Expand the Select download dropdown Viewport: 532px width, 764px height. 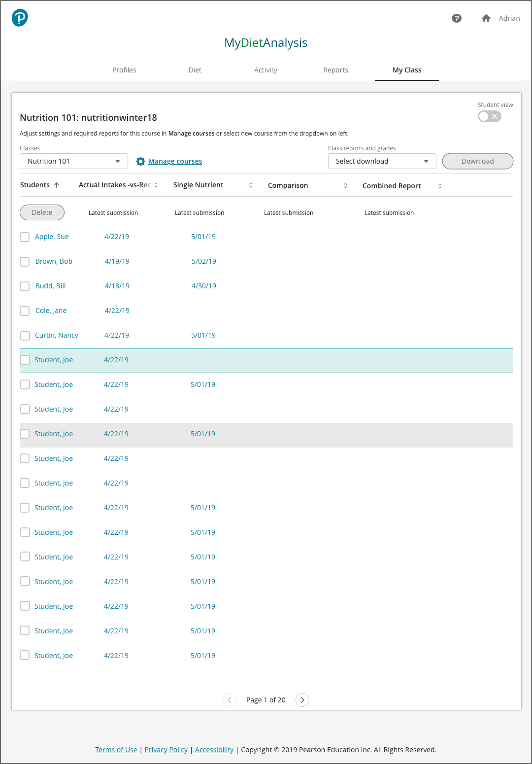coord(382,161)
